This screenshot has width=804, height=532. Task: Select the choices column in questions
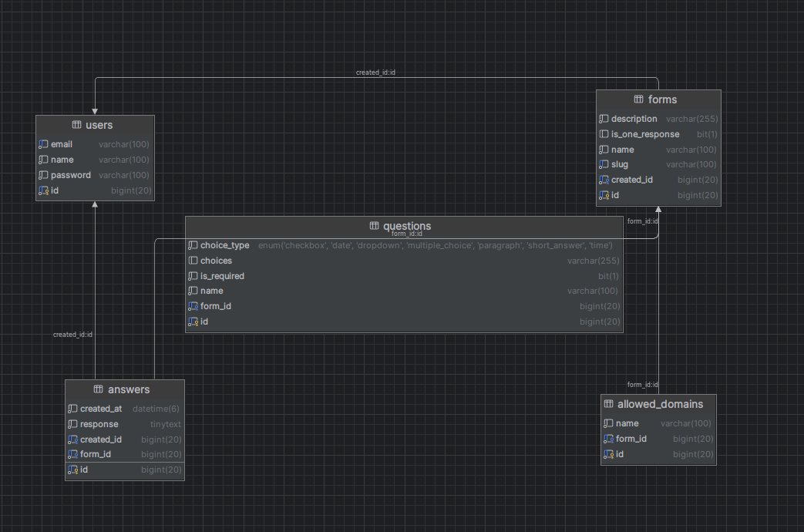point(216,261)
